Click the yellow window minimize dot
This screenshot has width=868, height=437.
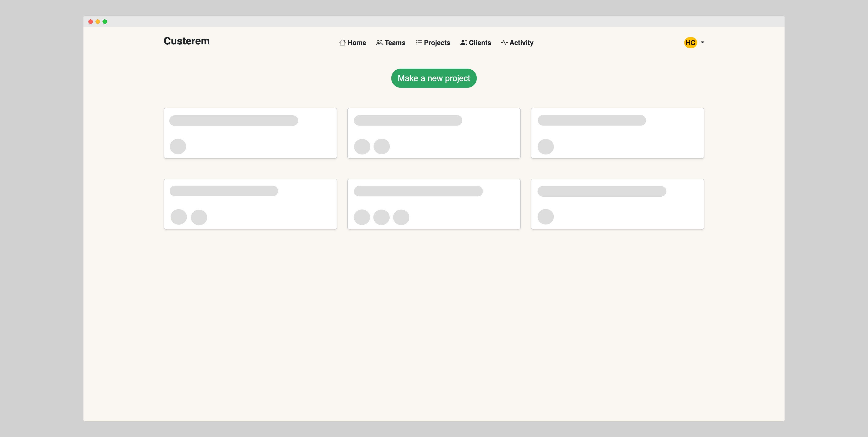click(98, 21)
